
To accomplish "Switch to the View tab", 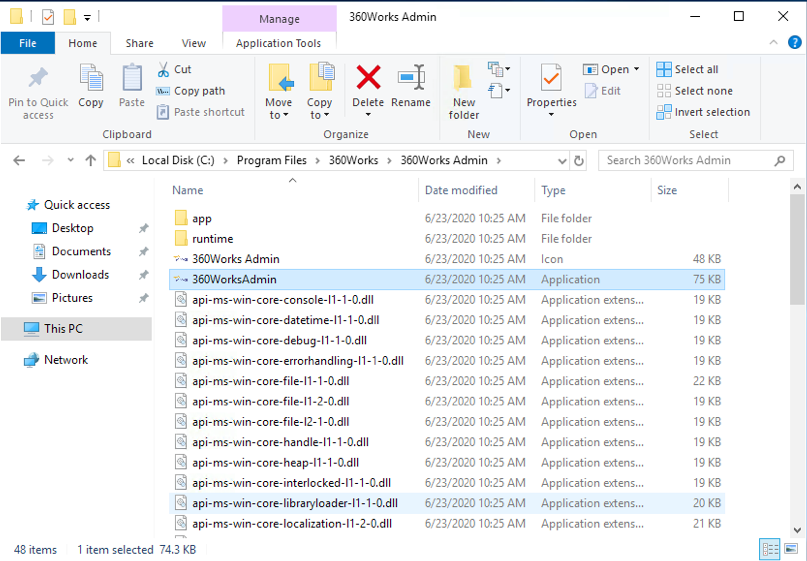I will 194,43.
